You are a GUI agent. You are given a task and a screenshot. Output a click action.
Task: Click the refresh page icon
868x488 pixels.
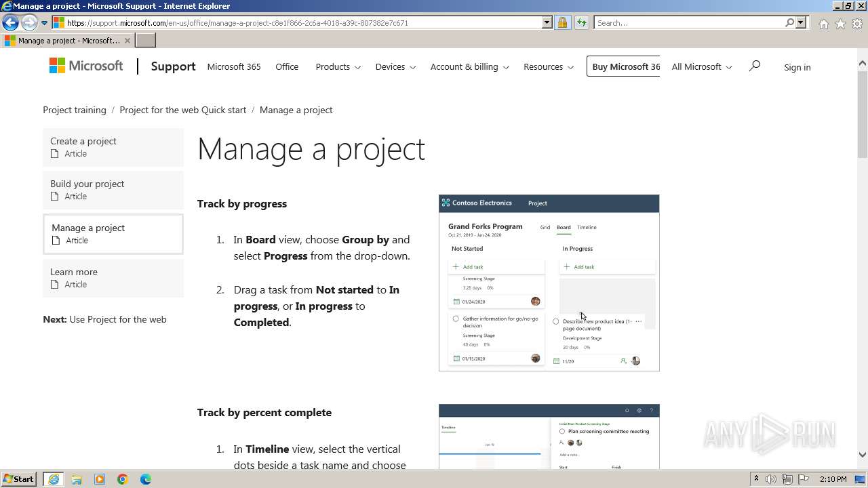pos(581,22)
